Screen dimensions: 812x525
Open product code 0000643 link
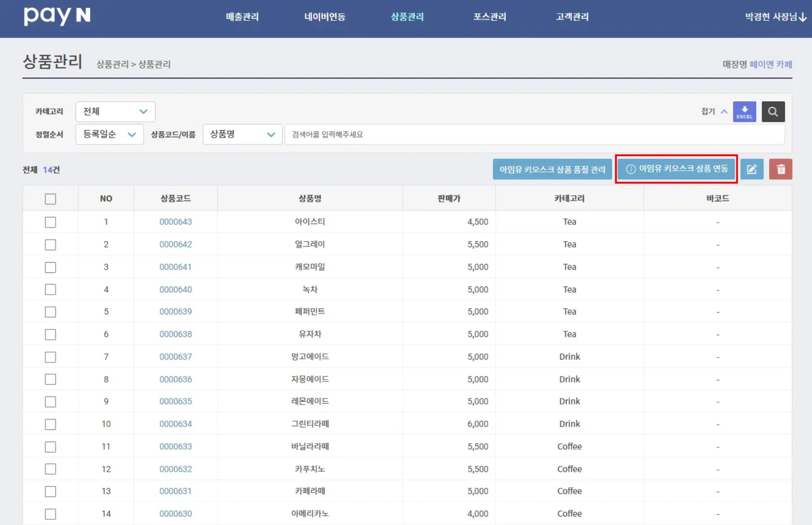coord(176,222)
